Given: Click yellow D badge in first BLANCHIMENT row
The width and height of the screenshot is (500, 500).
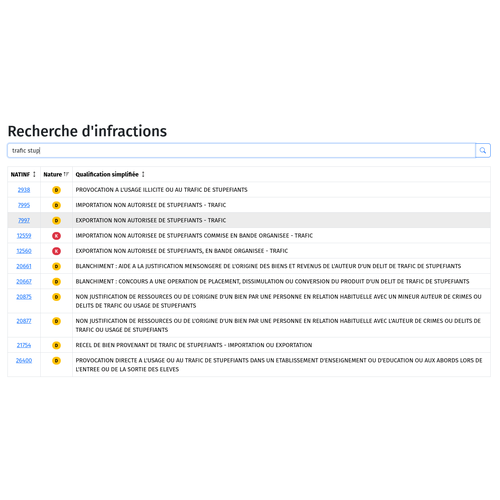Looking at the screenshot, I should [x=56, y=266].
